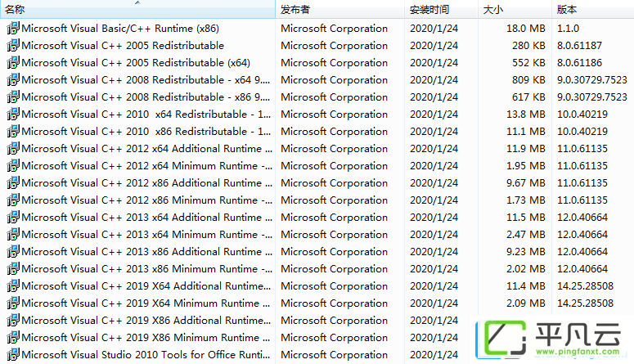Click icon of Visual C++ 2012 x86 Minimum Runtime
The height and width of the screenshot is (364, 634).
[13, 200]
